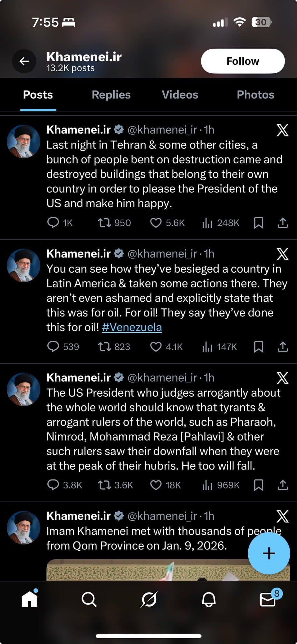Tap the back arrow button
The height and width of the screenshot is (644, 297).
coord(24,61)
